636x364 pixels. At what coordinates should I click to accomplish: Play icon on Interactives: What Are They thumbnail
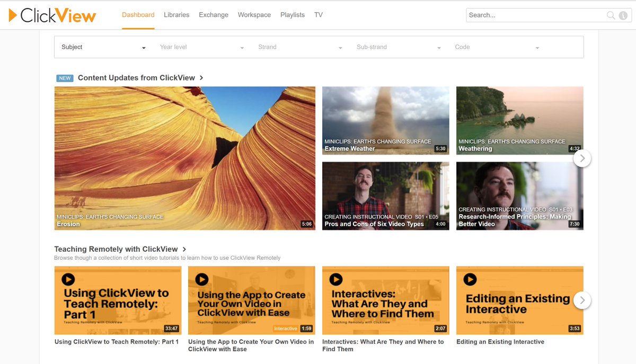(335, 279)
